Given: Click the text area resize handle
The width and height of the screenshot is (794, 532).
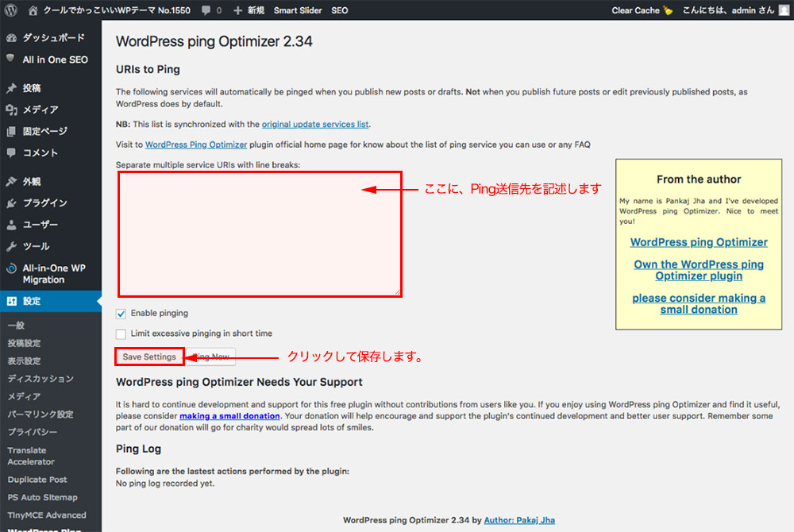Looking at the screenshot, I should click(x=398, y=292).
